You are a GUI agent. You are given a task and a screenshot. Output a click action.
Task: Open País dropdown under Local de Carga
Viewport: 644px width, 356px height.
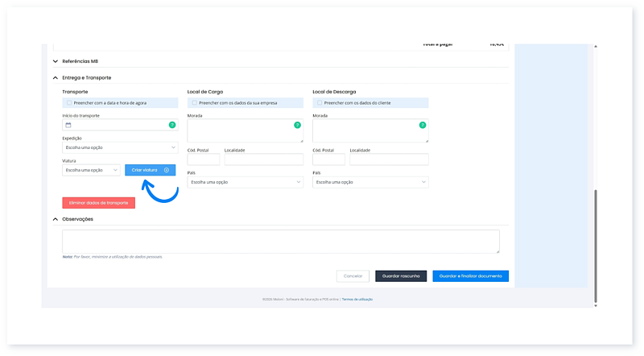click(x=245, y=182)
